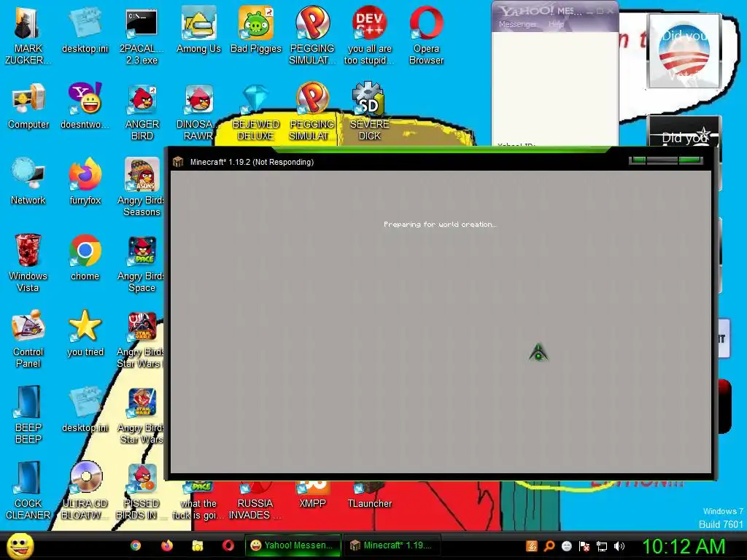Launch XMPP desktop shortcut

point(312,495)
